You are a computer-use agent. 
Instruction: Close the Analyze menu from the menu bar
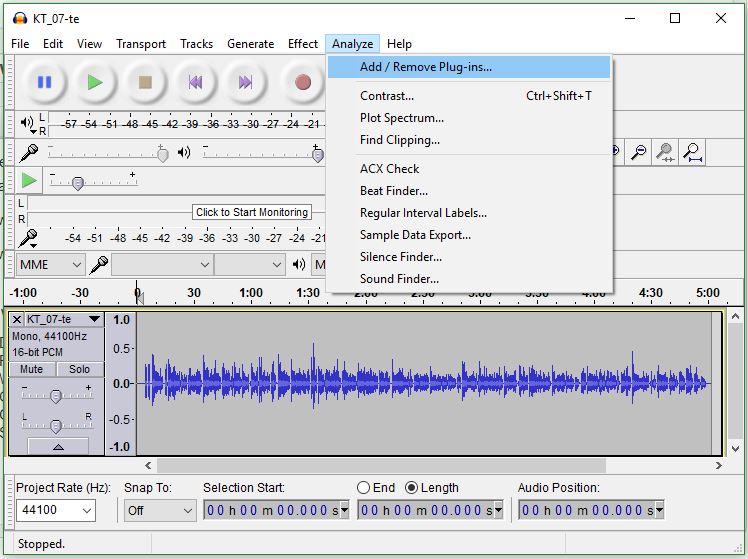(353, 44)
